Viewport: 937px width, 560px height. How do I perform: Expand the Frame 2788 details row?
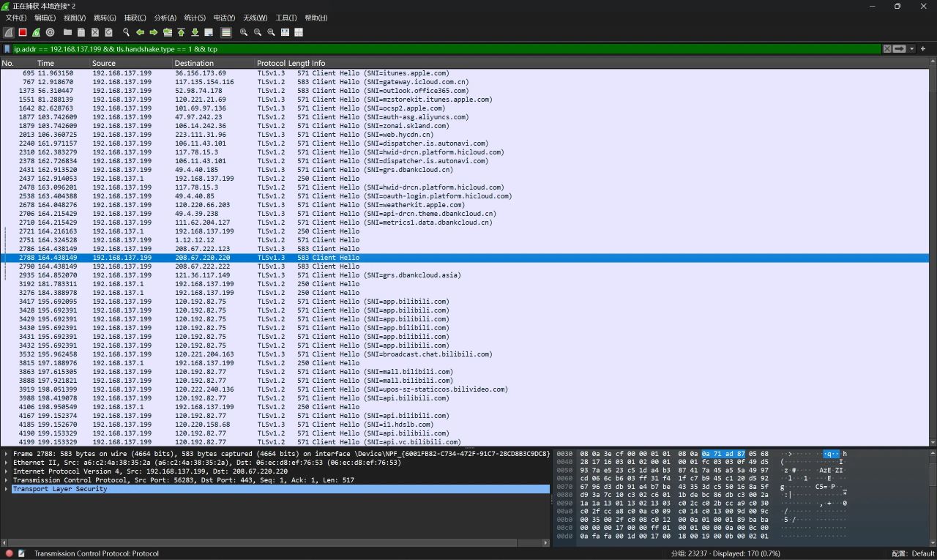click(x=7, y=454)
